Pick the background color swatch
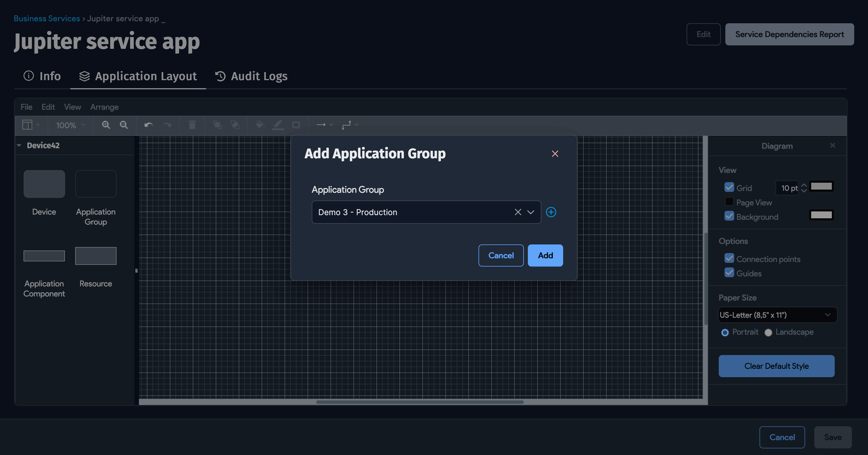 pyautogui.click(x=821, y=215)
